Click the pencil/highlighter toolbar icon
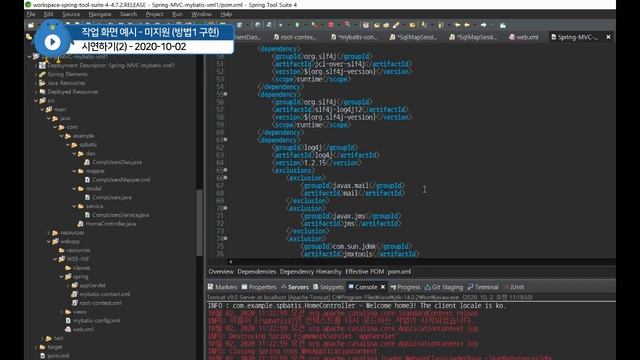Screen dimensions: 640x360 click(396, 25)
